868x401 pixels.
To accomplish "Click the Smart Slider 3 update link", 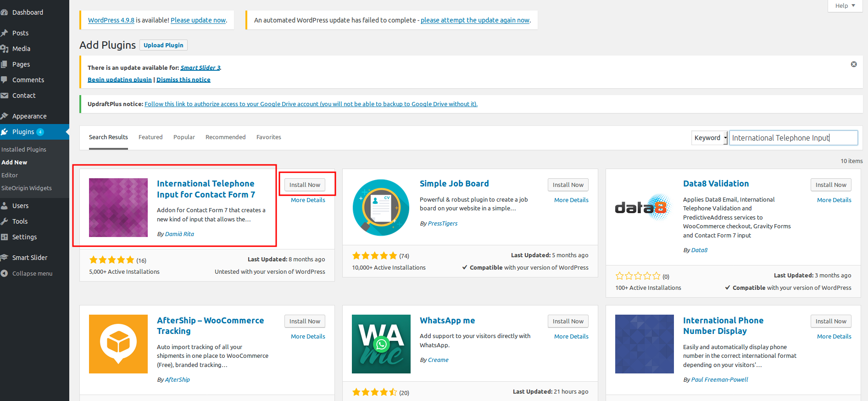I will pos(200,68).
